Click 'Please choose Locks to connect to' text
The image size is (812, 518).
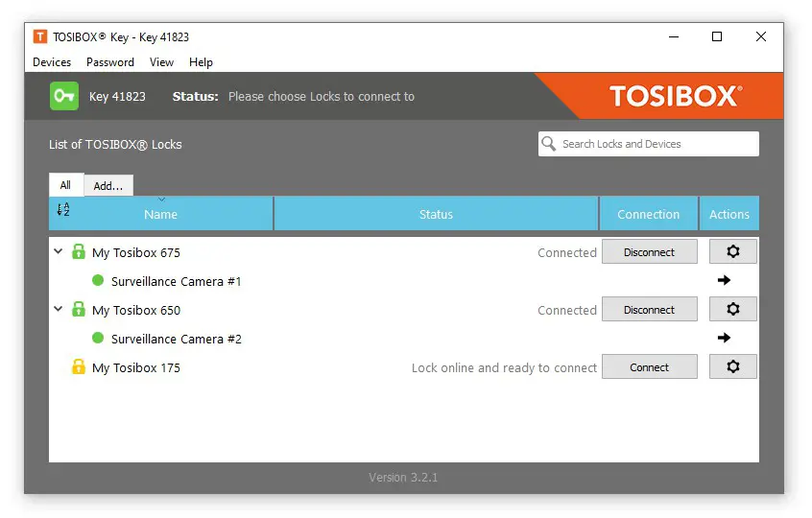[x=322, y=96]
